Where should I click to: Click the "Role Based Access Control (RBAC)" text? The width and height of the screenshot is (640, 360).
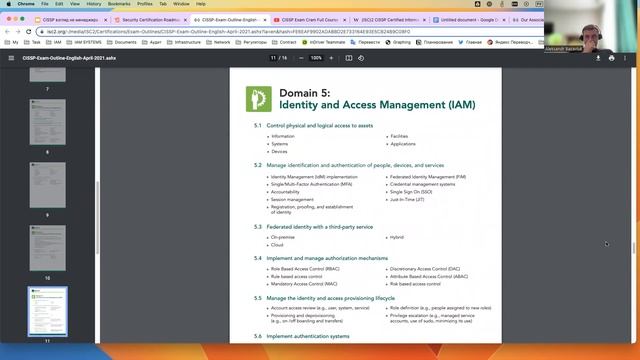[x=305, y=269]
